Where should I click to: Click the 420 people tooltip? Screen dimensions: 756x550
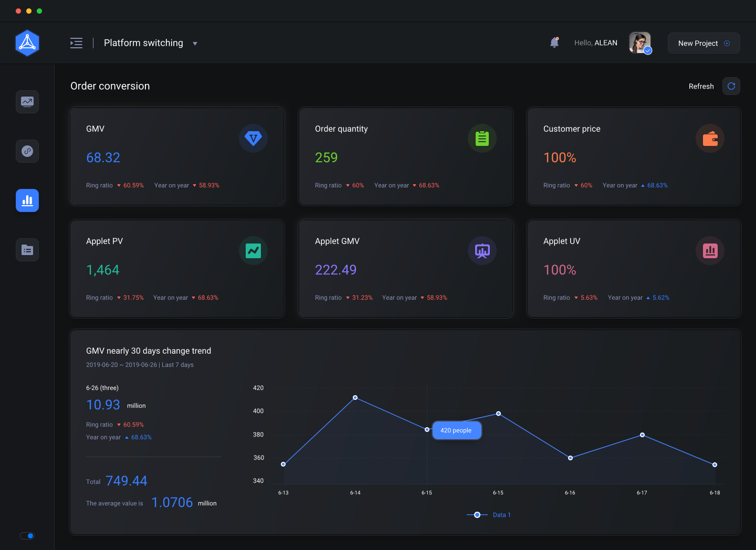(x=456, y=430)
